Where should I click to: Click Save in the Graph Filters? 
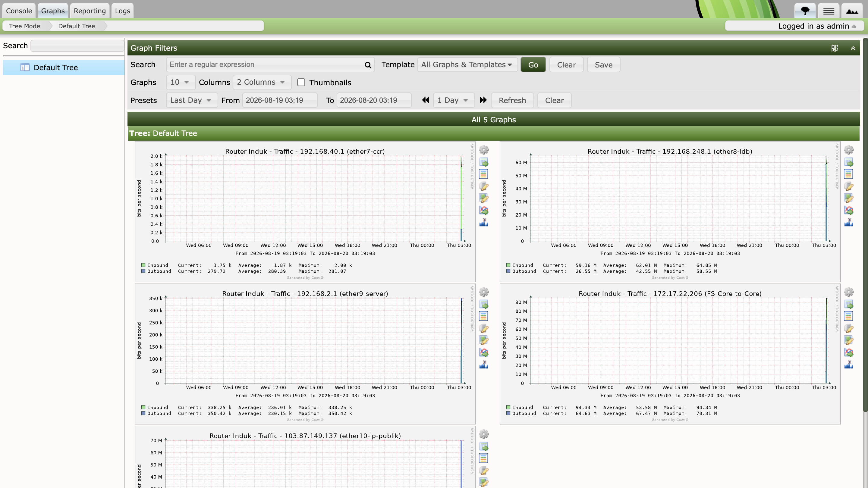pos(603,65)
